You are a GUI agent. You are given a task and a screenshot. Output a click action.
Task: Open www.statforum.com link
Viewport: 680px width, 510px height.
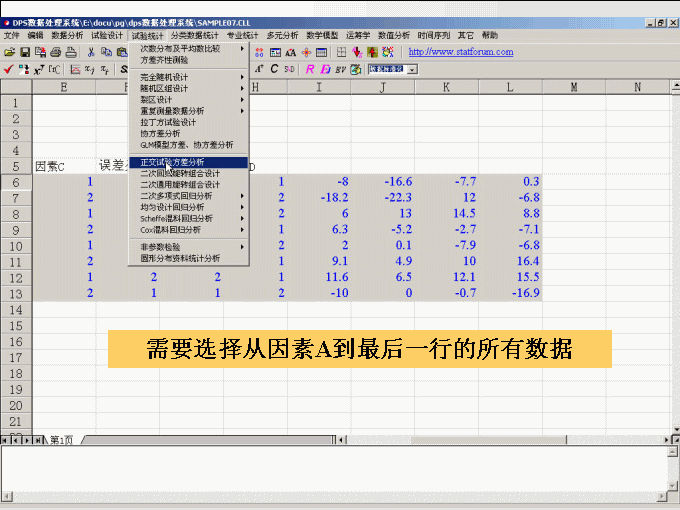point(461,52)
